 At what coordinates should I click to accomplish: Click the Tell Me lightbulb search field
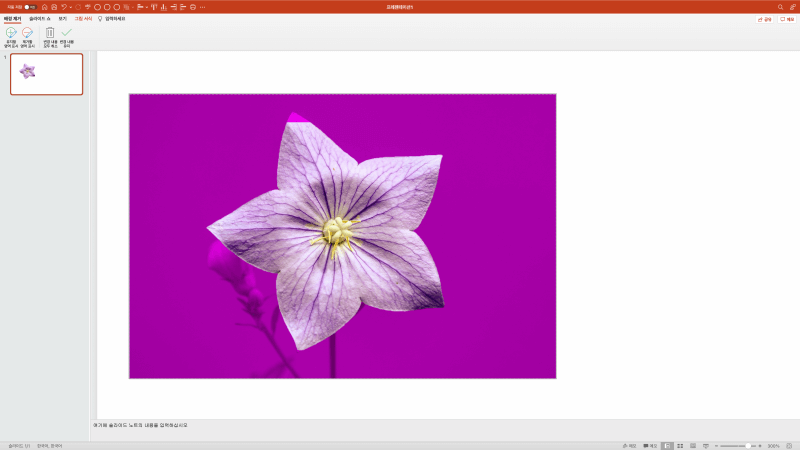click(112, 18)
